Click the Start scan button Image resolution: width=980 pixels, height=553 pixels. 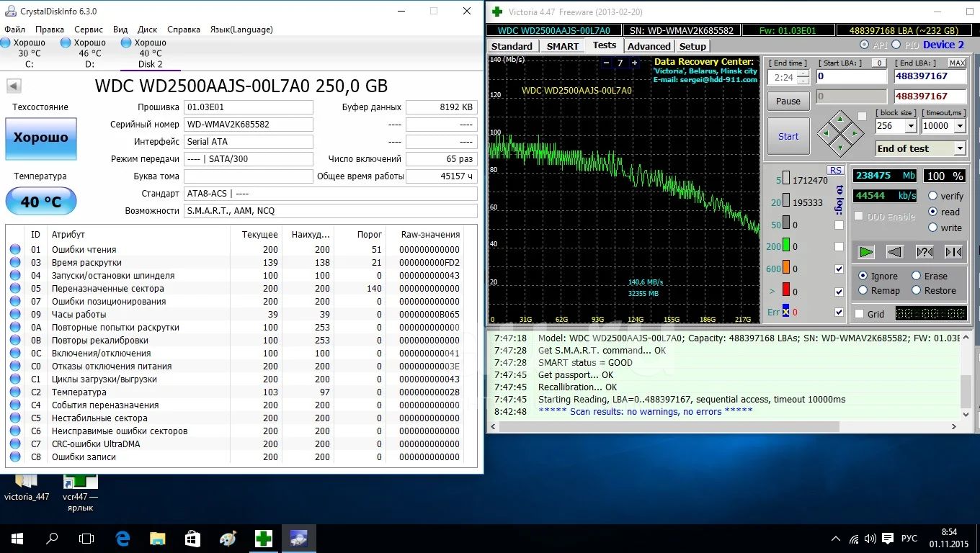(788, 136)
